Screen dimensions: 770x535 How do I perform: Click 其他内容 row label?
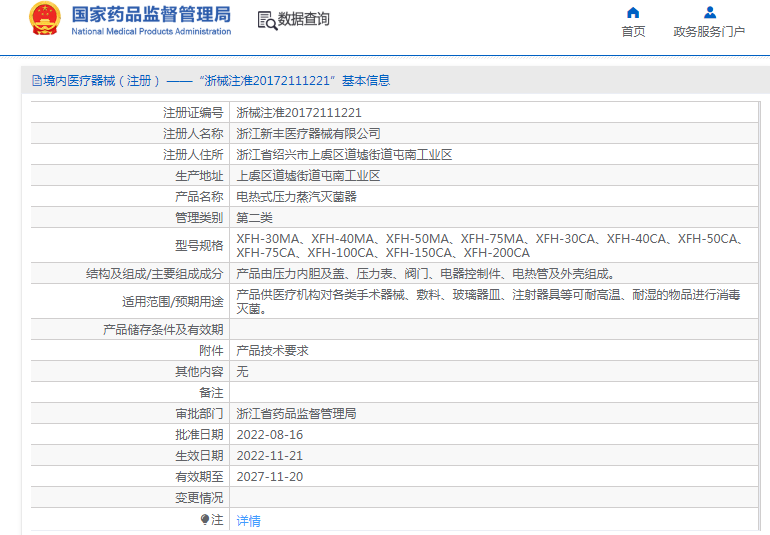pyautogui.click(x=199, y=372)
